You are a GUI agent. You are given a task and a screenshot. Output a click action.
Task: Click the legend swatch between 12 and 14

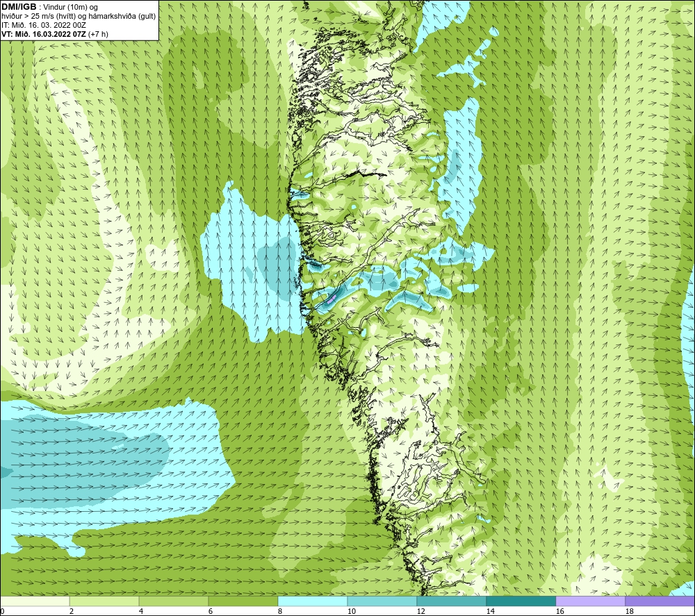[x=451, y=601]
